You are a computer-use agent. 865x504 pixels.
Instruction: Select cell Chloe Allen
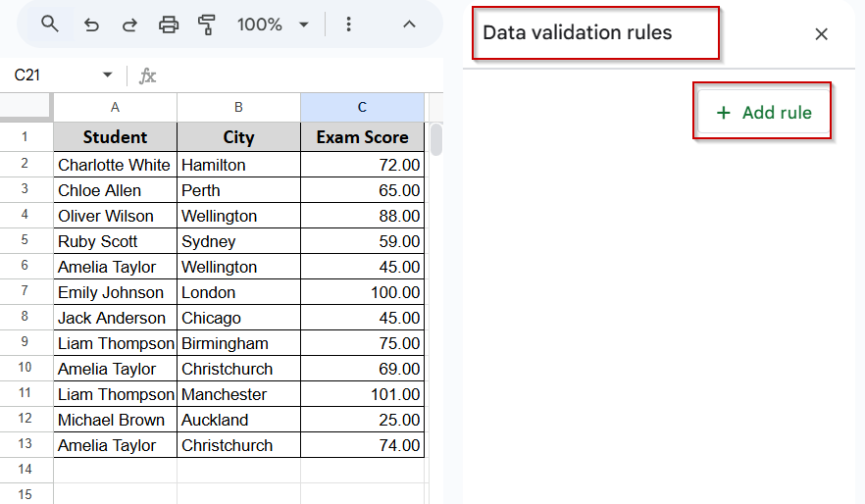tap(115, 190)
